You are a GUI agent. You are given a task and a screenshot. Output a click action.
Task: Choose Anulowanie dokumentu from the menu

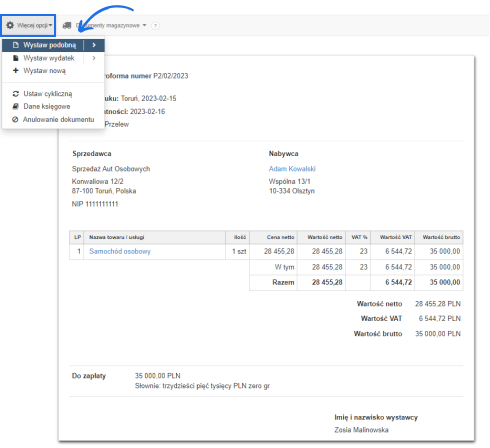(x=58, y=119)
